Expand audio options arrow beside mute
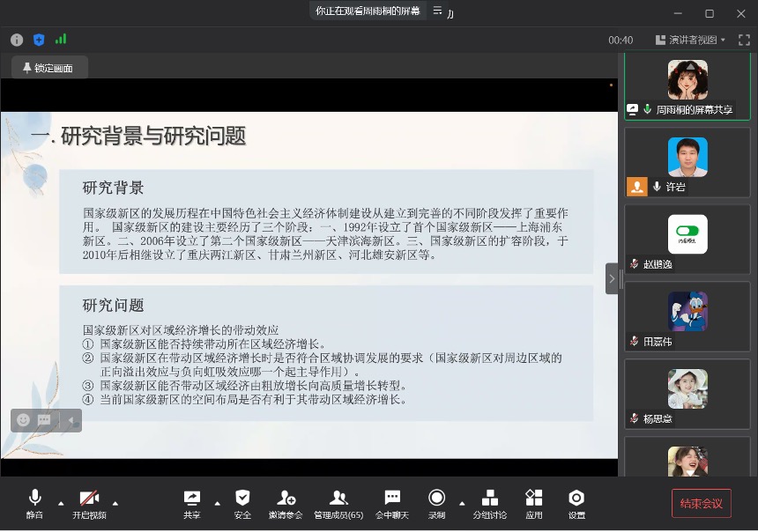 [61, 503]
